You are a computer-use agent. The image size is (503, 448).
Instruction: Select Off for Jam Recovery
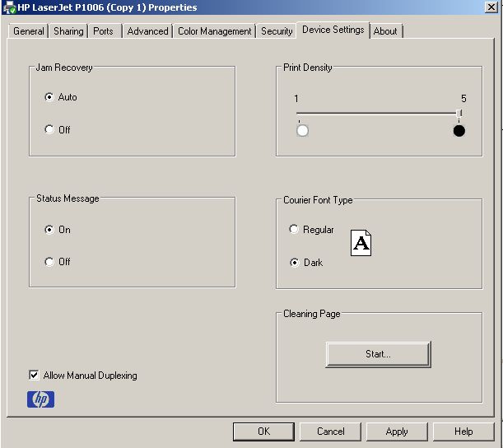(49, 129)
